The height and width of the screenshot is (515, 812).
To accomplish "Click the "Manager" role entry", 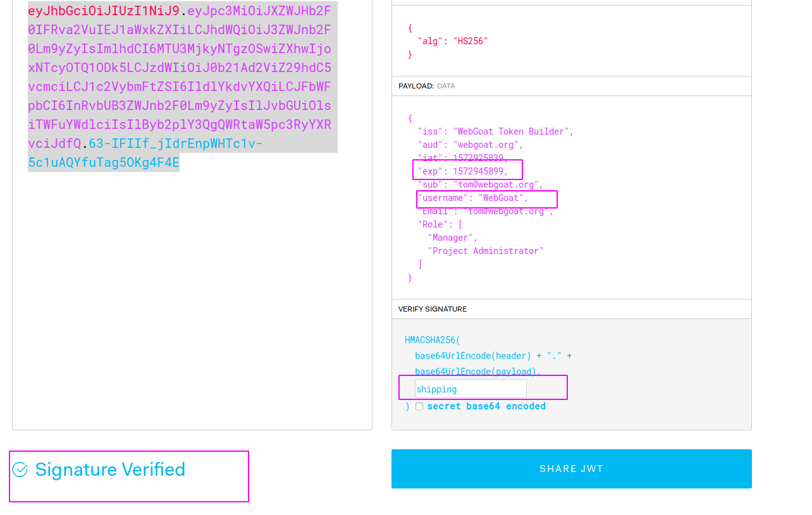I will (453, 238).
